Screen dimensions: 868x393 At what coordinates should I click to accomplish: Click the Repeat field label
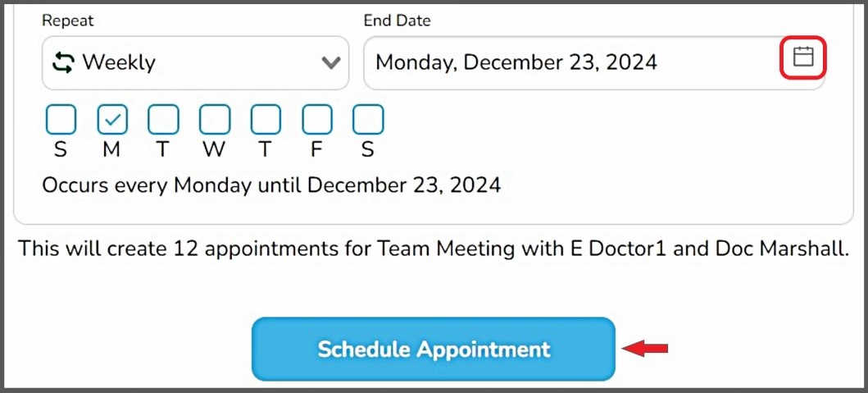pos(68,21)
